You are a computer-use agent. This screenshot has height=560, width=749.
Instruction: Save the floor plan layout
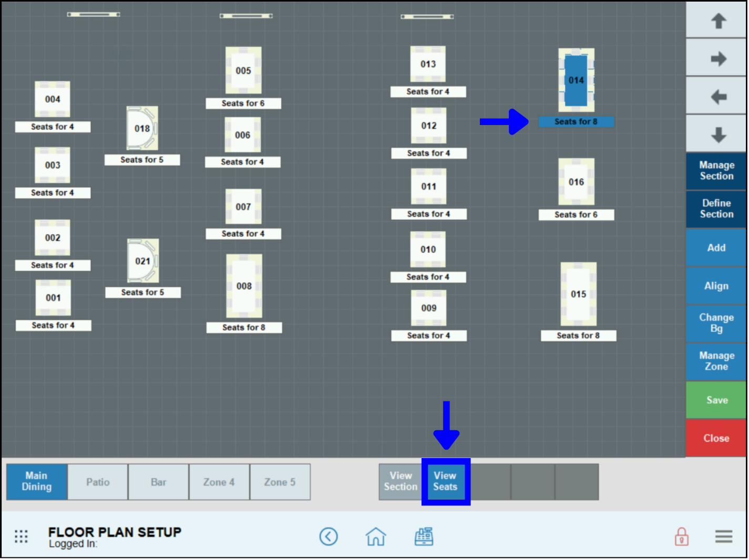coord(716,400)
